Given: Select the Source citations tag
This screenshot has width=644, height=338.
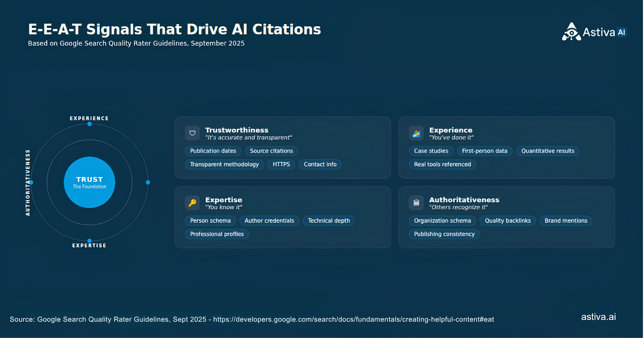Looking at the screenshot, I should coord(272,151).
